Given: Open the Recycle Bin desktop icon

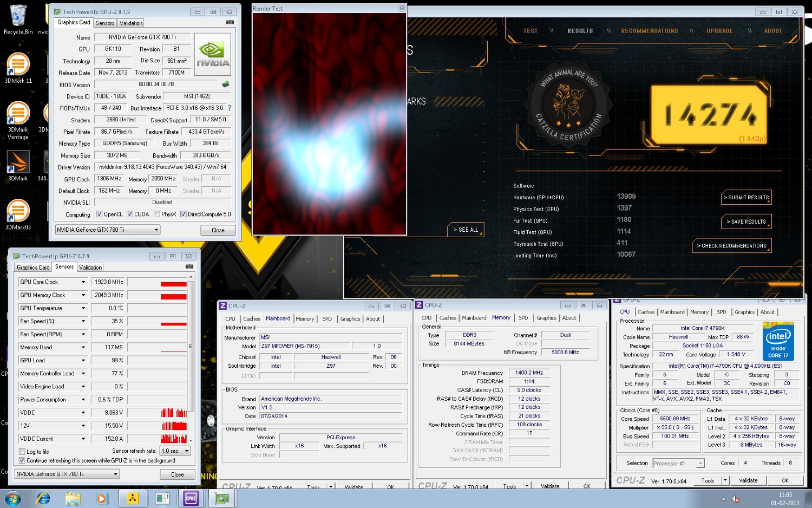Looking at the screenshot, I should [18, 19].
